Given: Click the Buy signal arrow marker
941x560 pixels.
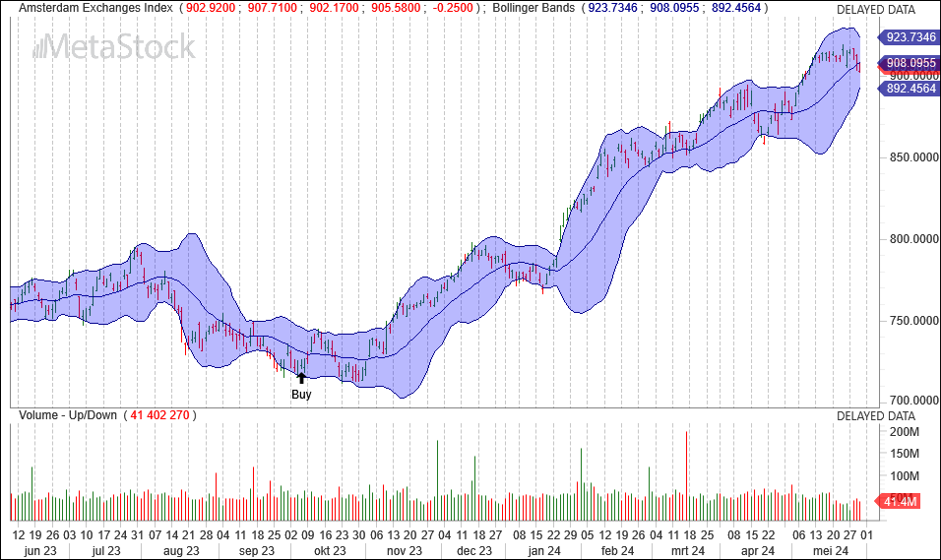Looking at the screenshot, I should tap(301, 376).
